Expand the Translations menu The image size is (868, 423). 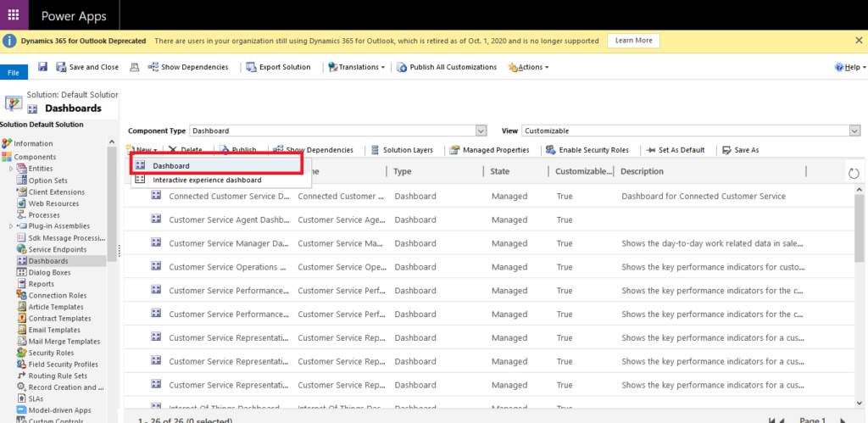point(356,67)
